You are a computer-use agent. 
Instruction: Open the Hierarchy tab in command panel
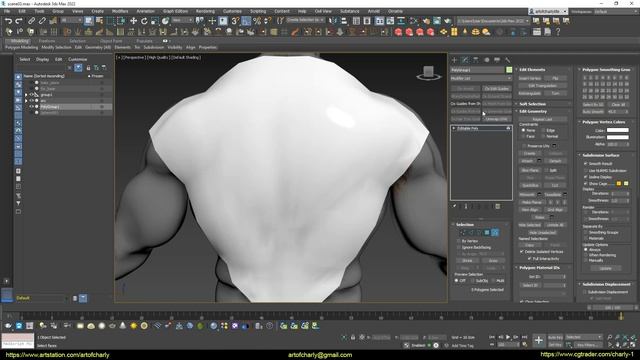click(x=476, y=60)
